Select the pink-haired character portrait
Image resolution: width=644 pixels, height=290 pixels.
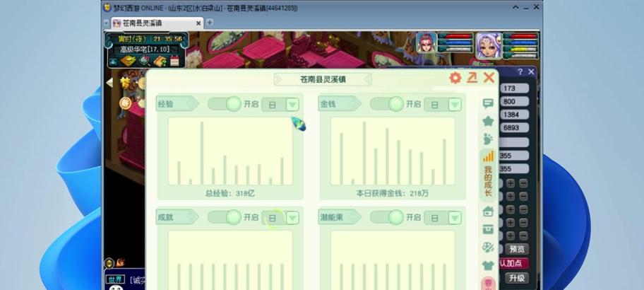(x=426, y=42)
